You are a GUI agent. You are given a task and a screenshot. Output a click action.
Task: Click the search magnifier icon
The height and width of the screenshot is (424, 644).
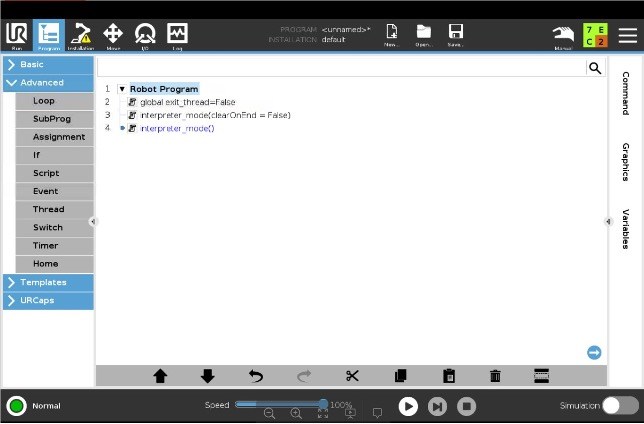(x=594, y=68)
